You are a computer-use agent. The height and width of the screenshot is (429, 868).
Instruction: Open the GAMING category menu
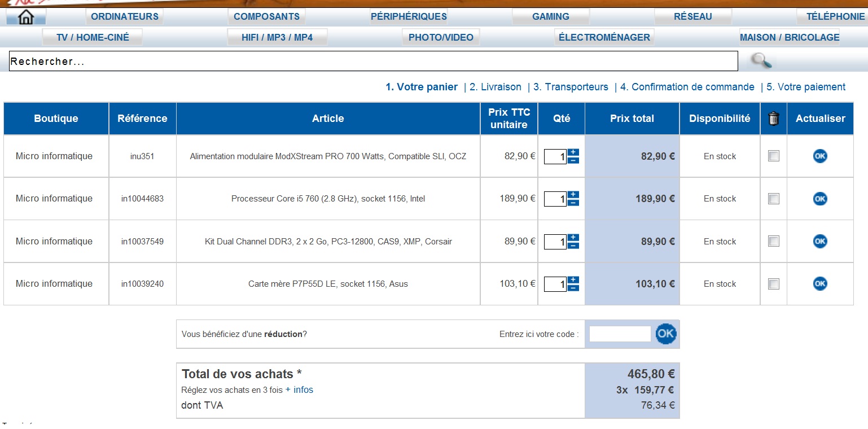550,17
